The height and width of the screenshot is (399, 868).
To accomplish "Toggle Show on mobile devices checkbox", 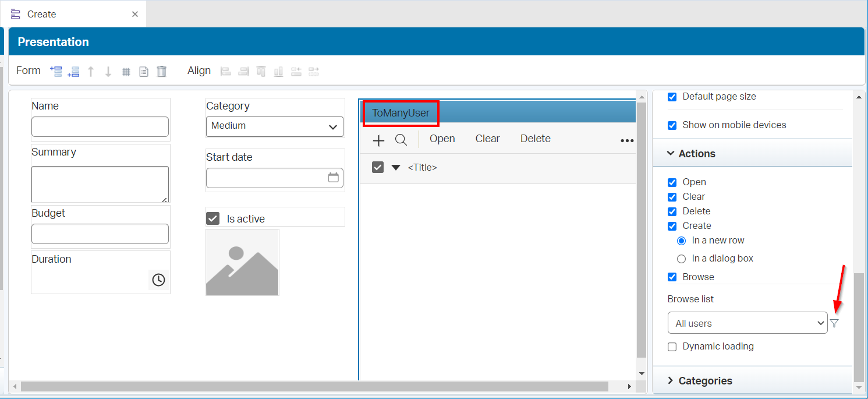I will tap(672, 125).
